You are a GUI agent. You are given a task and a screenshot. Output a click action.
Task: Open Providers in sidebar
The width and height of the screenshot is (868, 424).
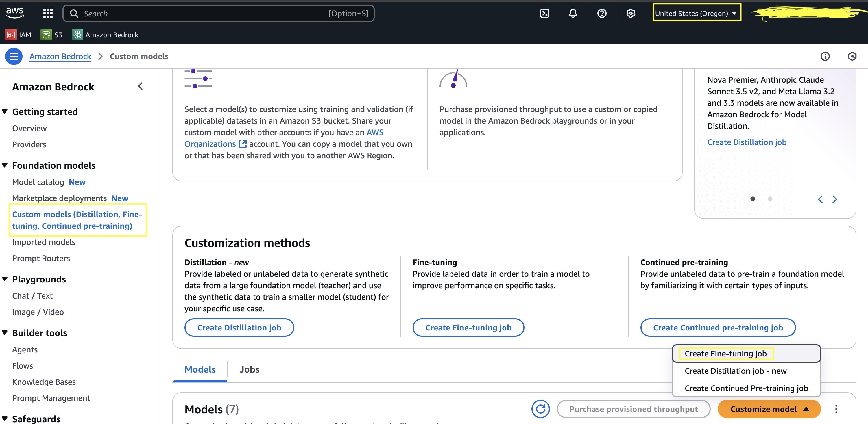29,144
